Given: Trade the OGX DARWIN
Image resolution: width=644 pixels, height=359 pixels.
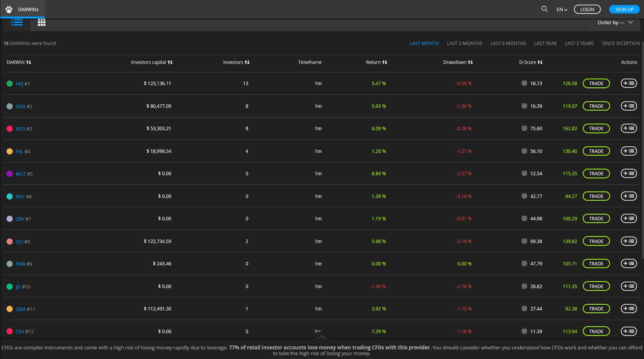Looking at the screenshot, I should pos(596,106).
